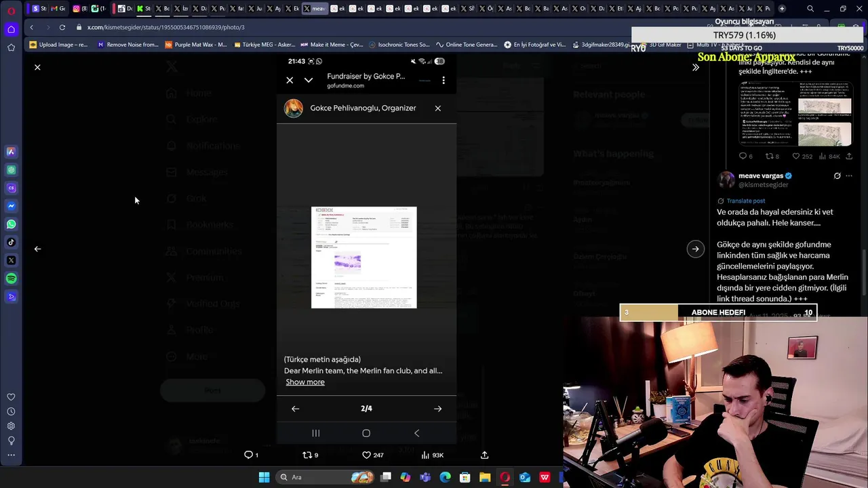Image resolution: width=868 pixels, height=488 pixels.
Task: Click the pathology report image in the photo
Action: (x=364, y=258)
